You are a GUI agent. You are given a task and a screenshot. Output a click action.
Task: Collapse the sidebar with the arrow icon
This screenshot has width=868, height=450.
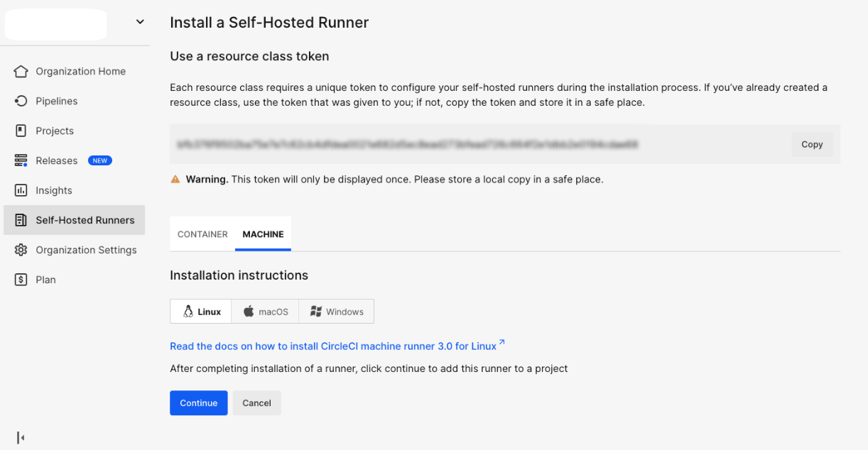[20, 437]
